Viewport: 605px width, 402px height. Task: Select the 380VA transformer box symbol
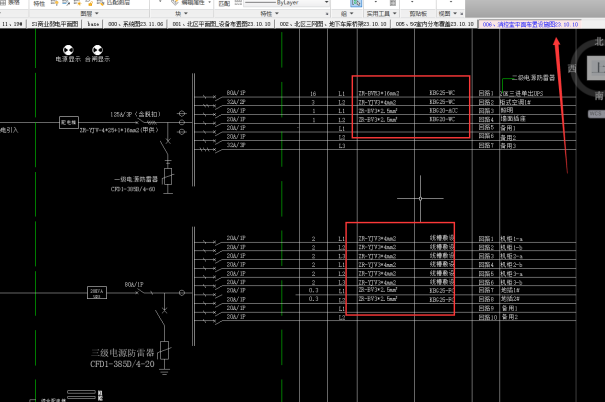[99, 292]
